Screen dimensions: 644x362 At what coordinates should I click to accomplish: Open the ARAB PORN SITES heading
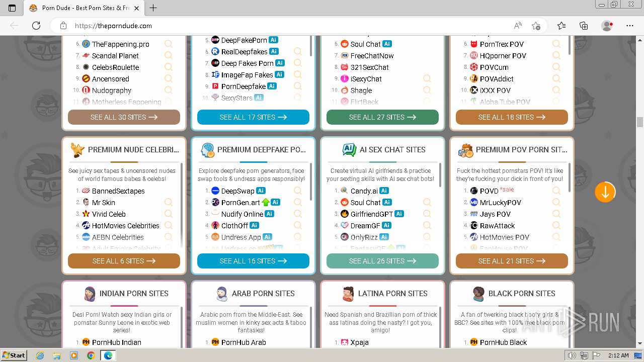coord(263,294)
